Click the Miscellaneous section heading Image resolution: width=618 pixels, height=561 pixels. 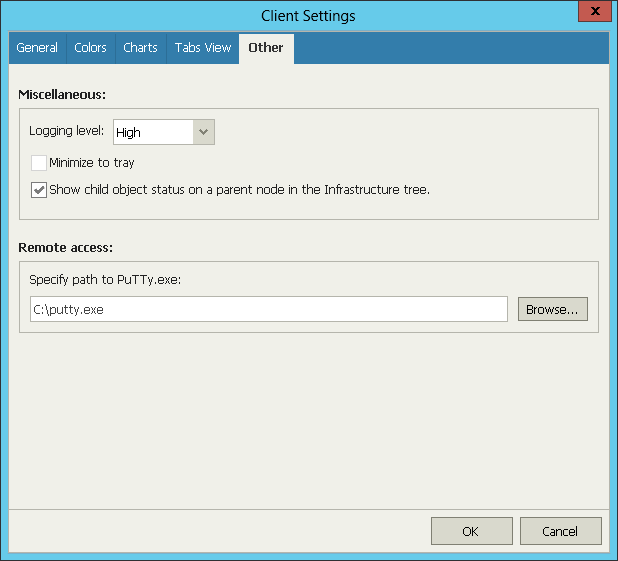coord(62,95)
